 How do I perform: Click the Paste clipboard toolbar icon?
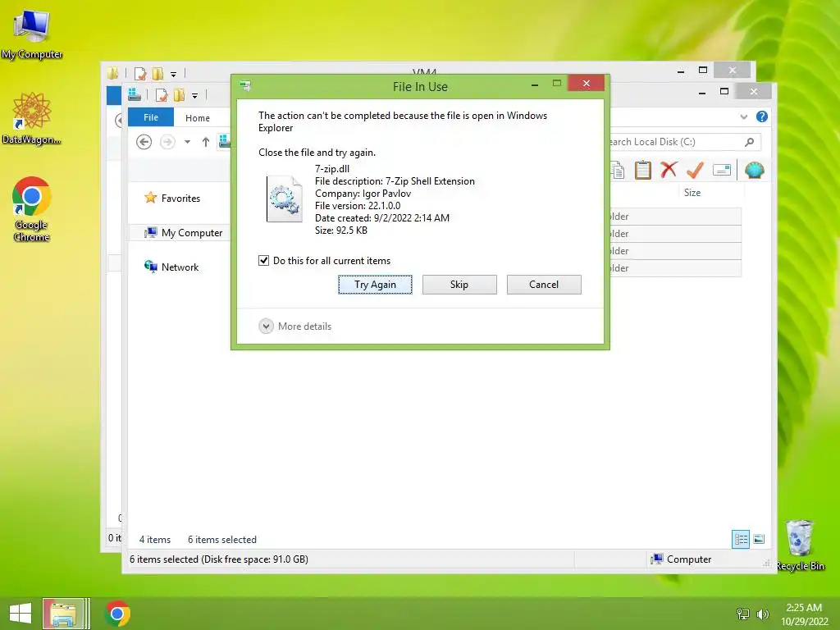tap(643, 171)
